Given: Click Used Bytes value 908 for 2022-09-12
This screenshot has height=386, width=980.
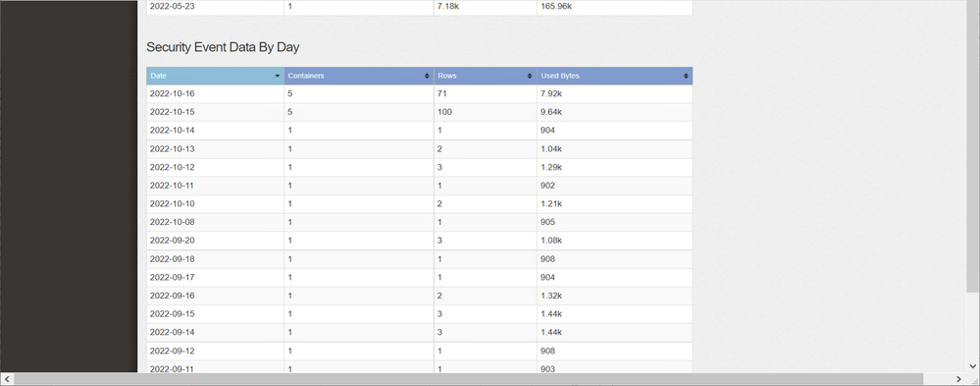Looking at the screenshot, I should click(547, 351).
